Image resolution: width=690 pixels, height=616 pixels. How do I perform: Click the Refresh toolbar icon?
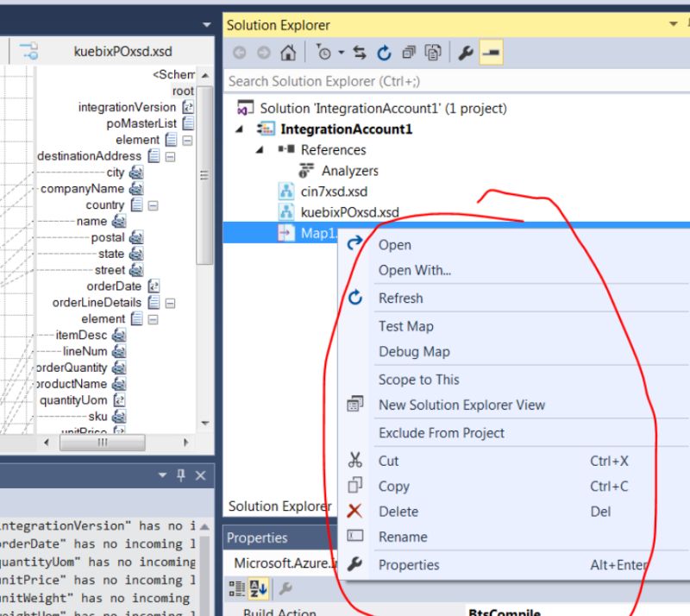point(384,53)
